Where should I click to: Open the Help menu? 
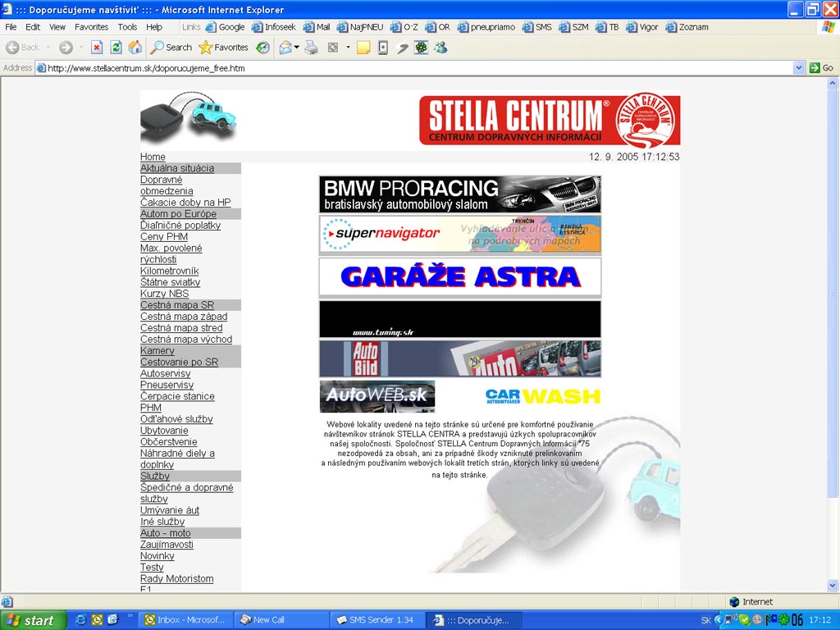click(154, 27)
